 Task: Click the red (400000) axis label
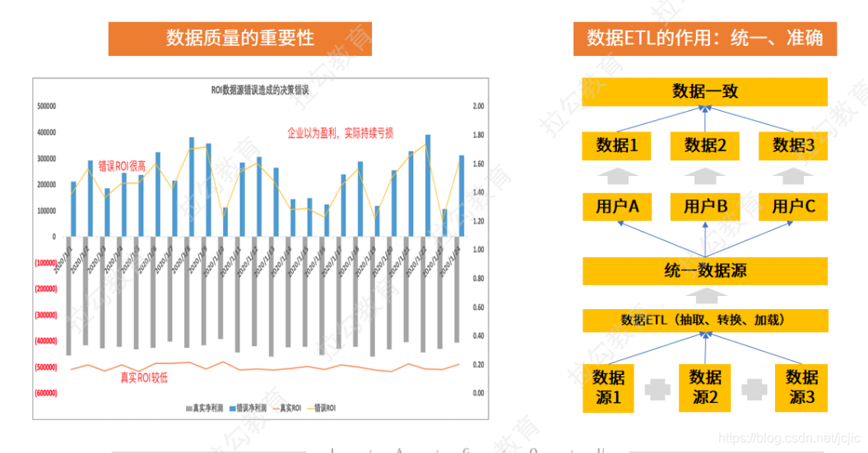(46, 341)
